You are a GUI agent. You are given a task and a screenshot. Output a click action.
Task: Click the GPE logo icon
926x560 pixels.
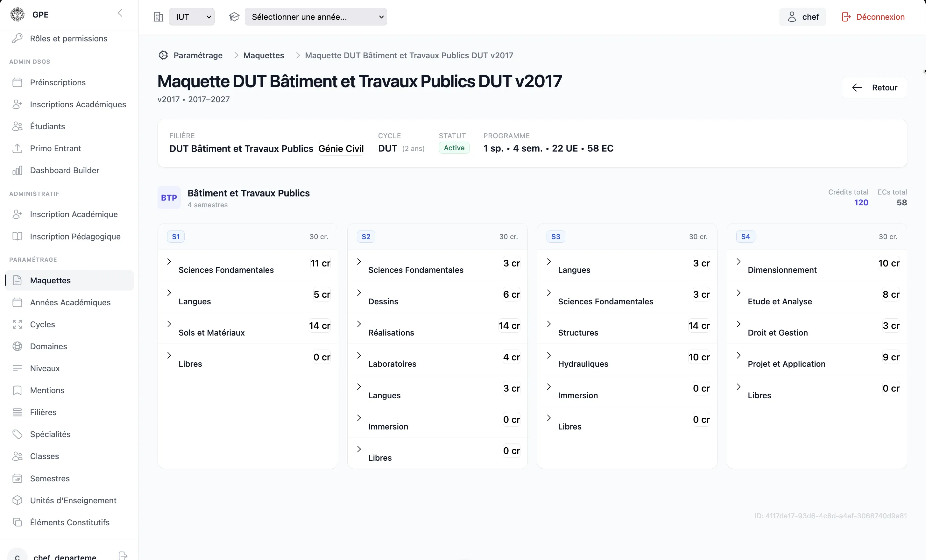pyautogui.click(x=17, y=15)
